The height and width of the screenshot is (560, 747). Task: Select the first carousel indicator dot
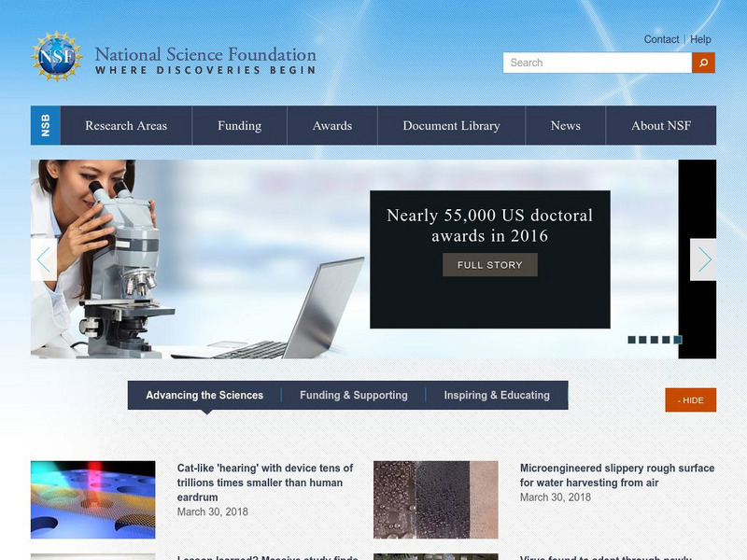[x=632, y=340]
